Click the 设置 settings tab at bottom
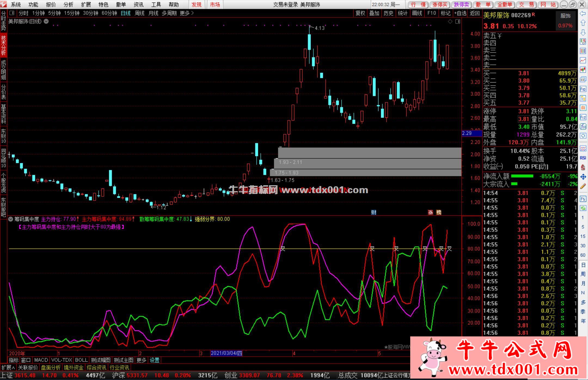The image size is (588, 380). point(155,360)
